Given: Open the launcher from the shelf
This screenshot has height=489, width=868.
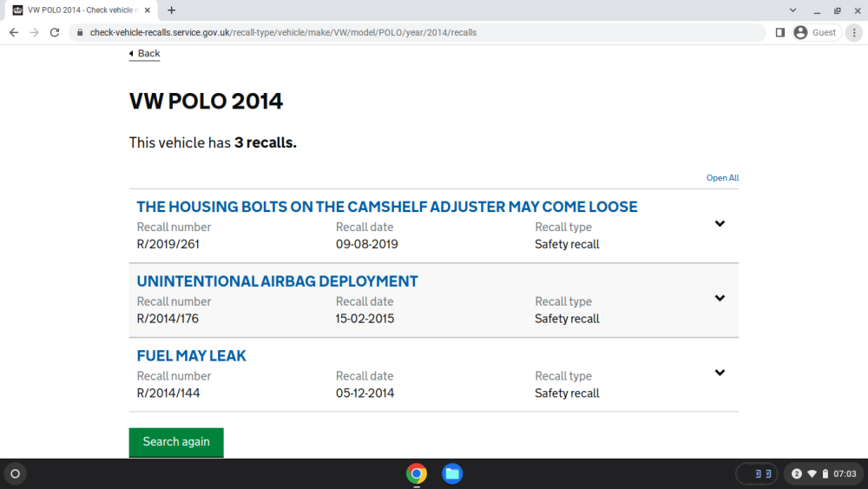Looking at the screenshot, I should pyautogui.click(x=16, y=474).
